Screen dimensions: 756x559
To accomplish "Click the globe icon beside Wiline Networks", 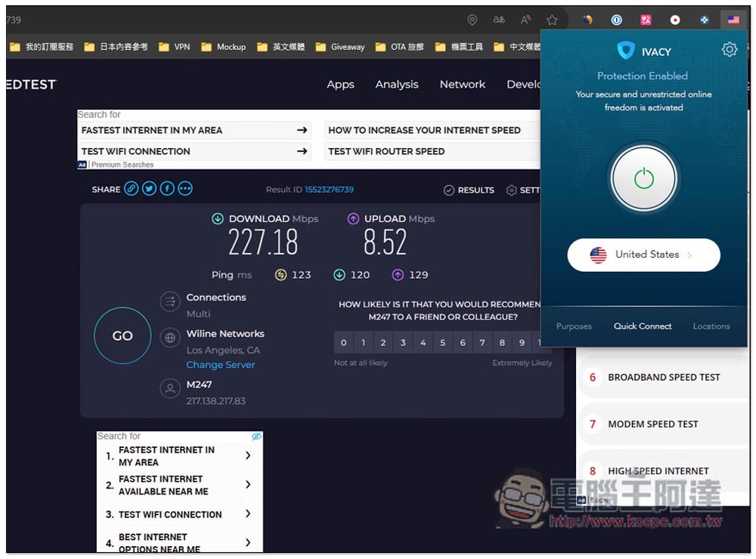I will point(169,338).
